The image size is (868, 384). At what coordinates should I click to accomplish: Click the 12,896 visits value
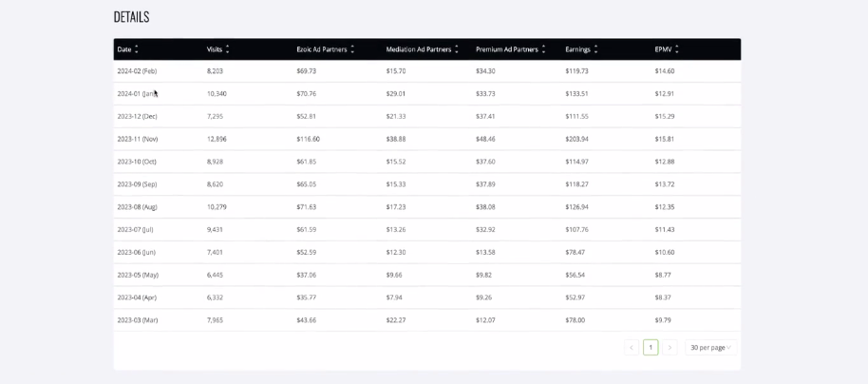pyautogui.click(x=217, y=139)
